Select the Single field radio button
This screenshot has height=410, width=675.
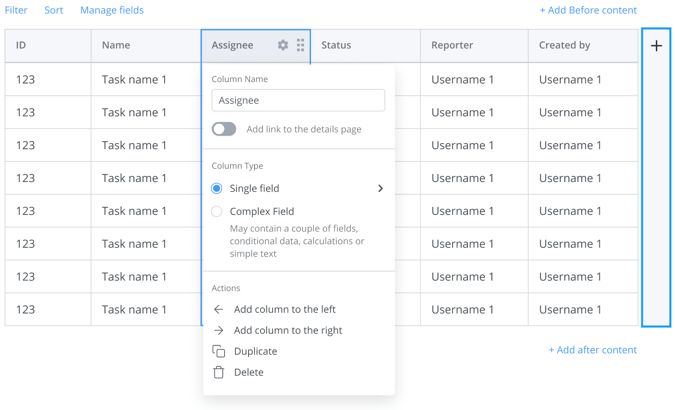coord(217,188)
